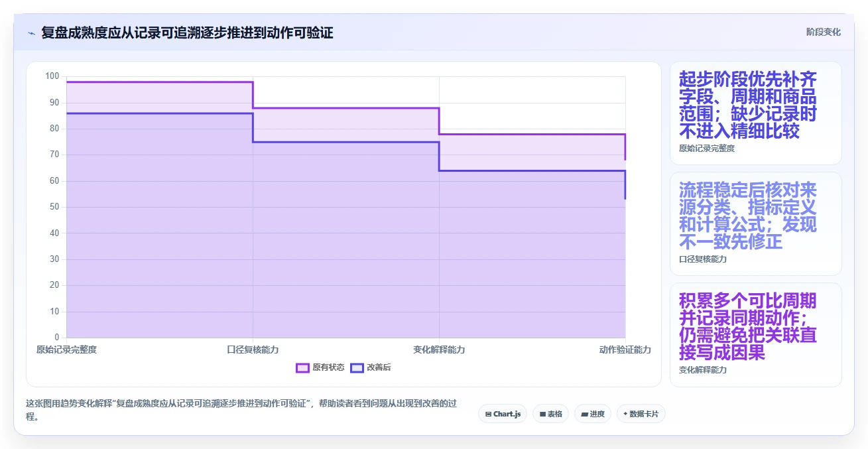Click the caption text starting 这张图用趋势变化解释
Viewport: 868px width, 449px height.
tap(241, 410)
